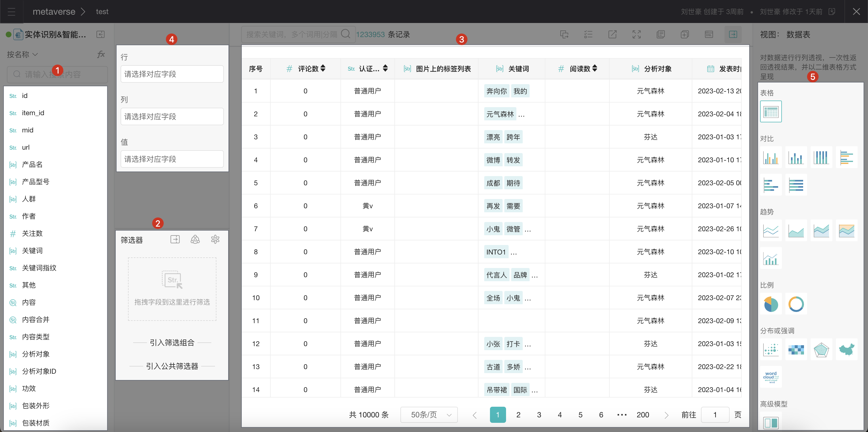Viewport: 868px width, 432px height.
Task: Select the radar chart type
Action: coord(821,349)
